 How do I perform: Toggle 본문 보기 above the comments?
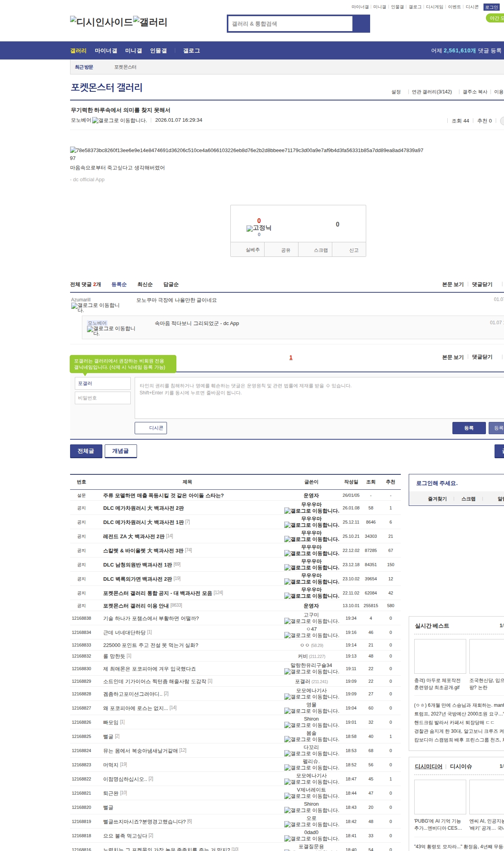452,284
